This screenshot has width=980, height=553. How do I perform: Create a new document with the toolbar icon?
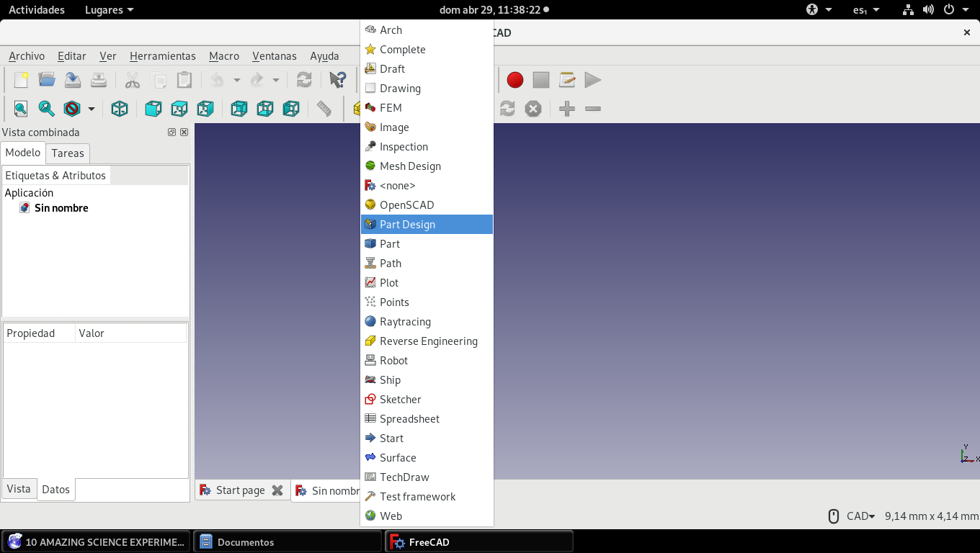point(21,80)
